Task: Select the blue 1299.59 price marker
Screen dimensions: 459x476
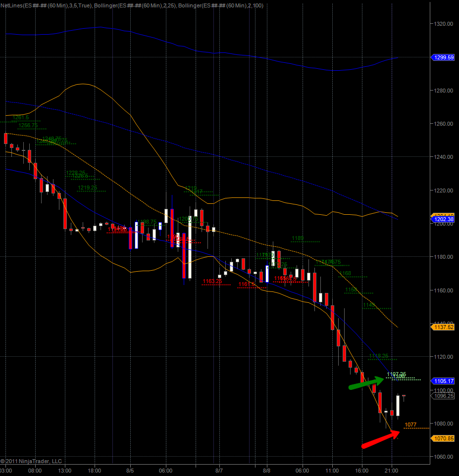Action: point(443,57)
